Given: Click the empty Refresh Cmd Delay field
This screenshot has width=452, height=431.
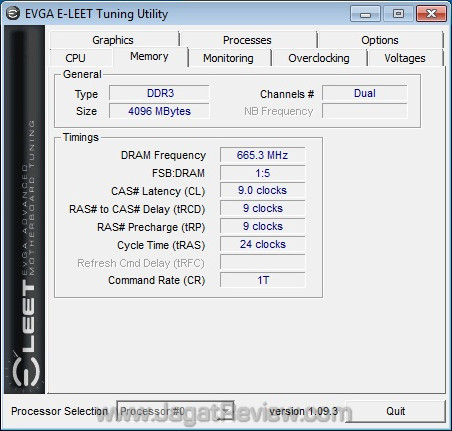Looking at the screenshot, I should (x=263, y=262).
